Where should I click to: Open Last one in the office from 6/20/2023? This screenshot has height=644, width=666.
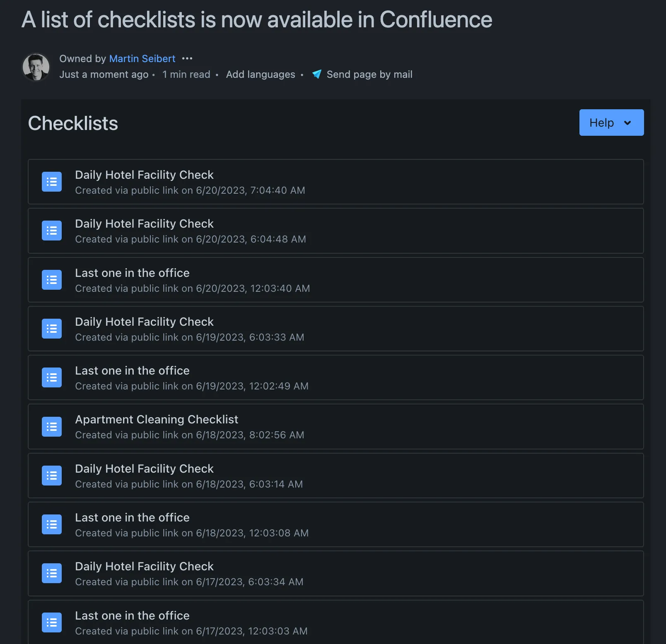[x=132, y=273]
